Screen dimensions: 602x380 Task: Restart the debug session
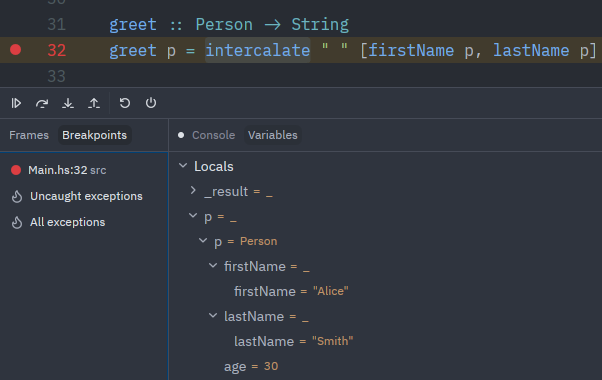tap(125, 103)
